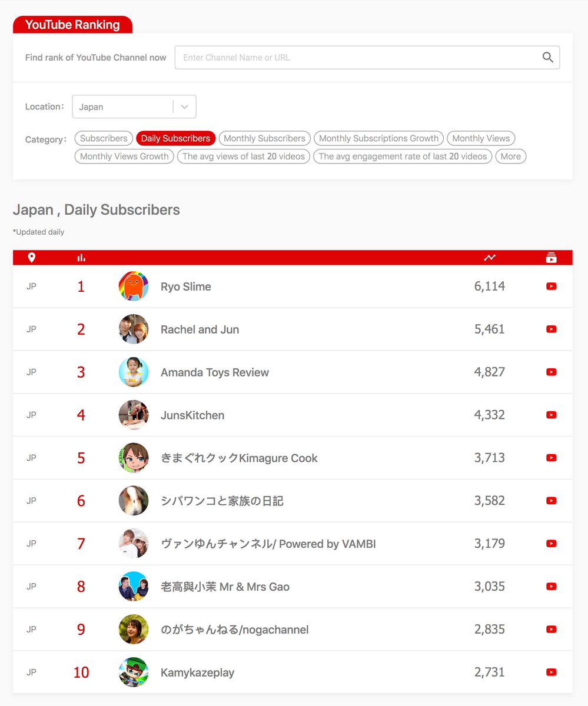This screenshot has height=706, width=588.
Task: Open YouTube icon for Kamykazeplay
Action: [x=551, y=672]
